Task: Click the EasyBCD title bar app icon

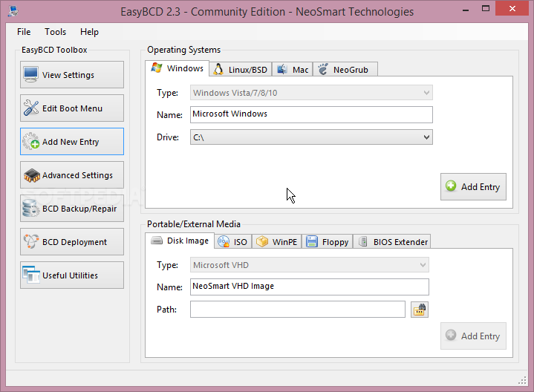Action: coord(13,10)
